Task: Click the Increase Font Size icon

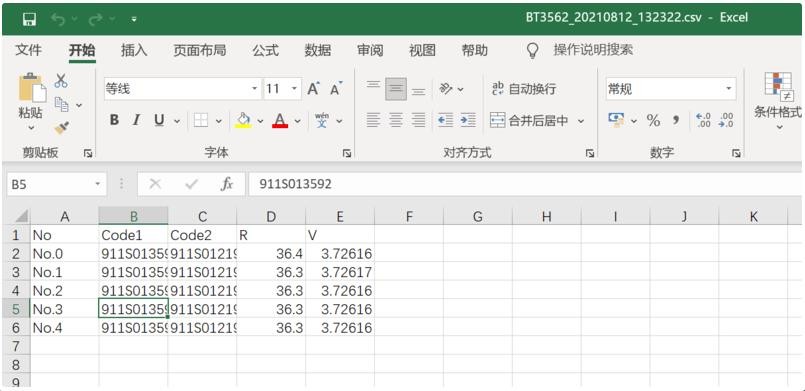Action: click(313, 89)
